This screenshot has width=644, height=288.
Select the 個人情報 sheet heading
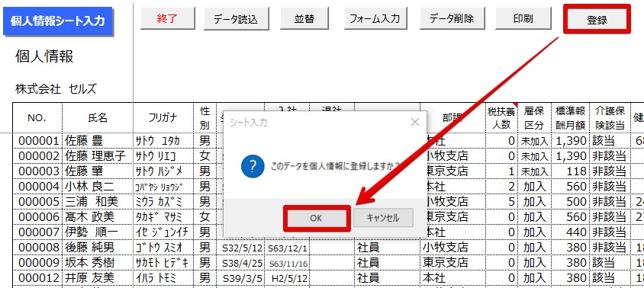tap(44, 56)
